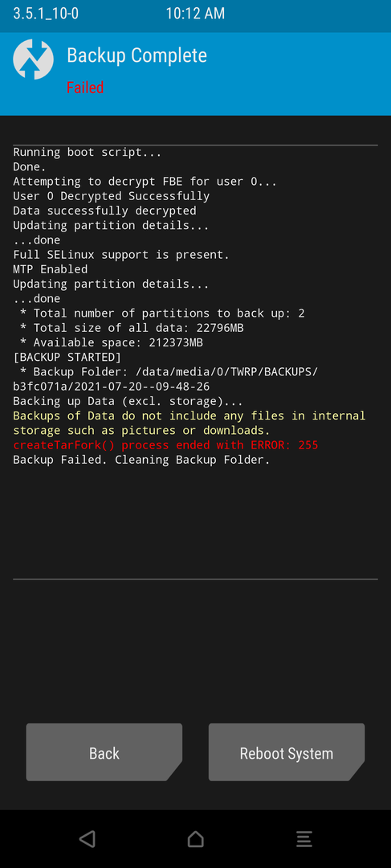
Task: Click the Full SELinux support line
Action: (x=121, y=255)
